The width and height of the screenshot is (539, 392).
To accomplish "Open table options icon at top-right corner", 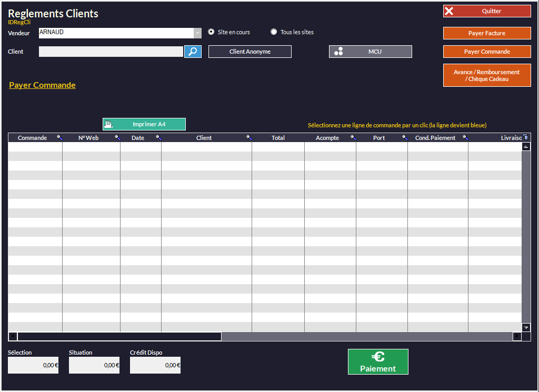I will coord(525,137).
